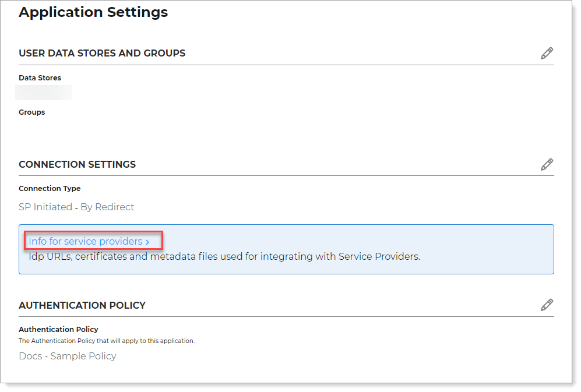581x392 pixels.
Task: Click the IdP URLs and certificates description text
Action: point(224,256)
